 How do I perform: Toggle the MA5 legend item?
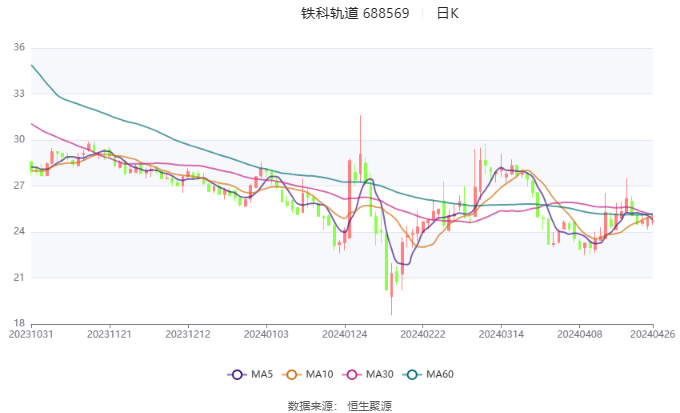[250, 374]
